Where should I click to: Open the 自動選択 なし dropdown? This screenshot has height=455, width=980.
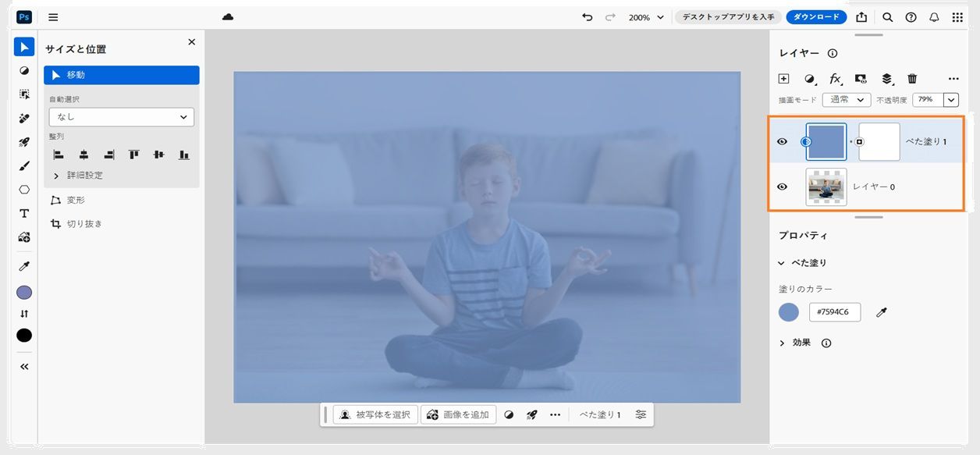122,117
